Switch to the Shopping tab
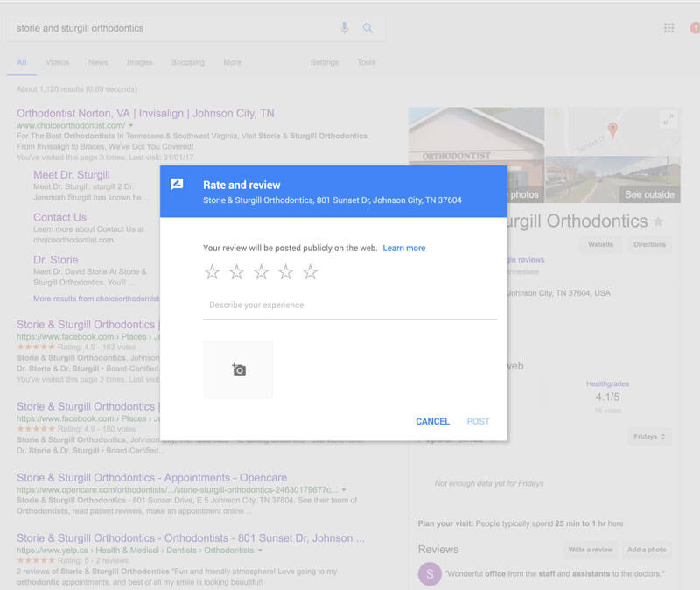Screen dimensions: 700x590 point(188,62)
